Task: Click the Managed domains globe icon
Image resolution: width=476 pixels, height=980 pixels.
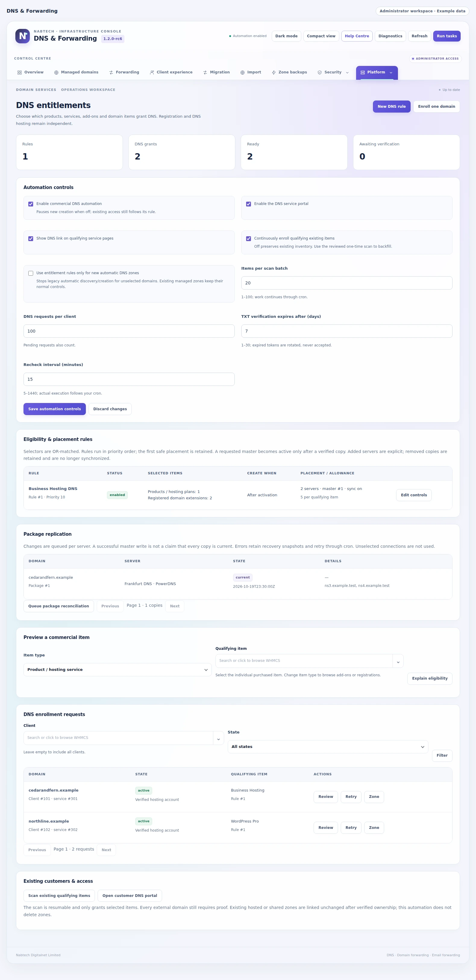Action: click(x=56, y=73)
